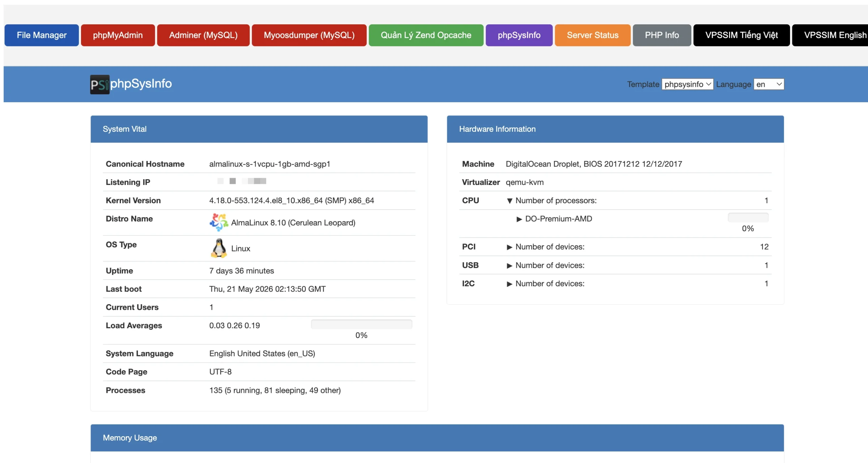Viewport: 868px width, 463px height.
Task: Collapse the CPU Number of processors row
Action: [x=509, y=201]
